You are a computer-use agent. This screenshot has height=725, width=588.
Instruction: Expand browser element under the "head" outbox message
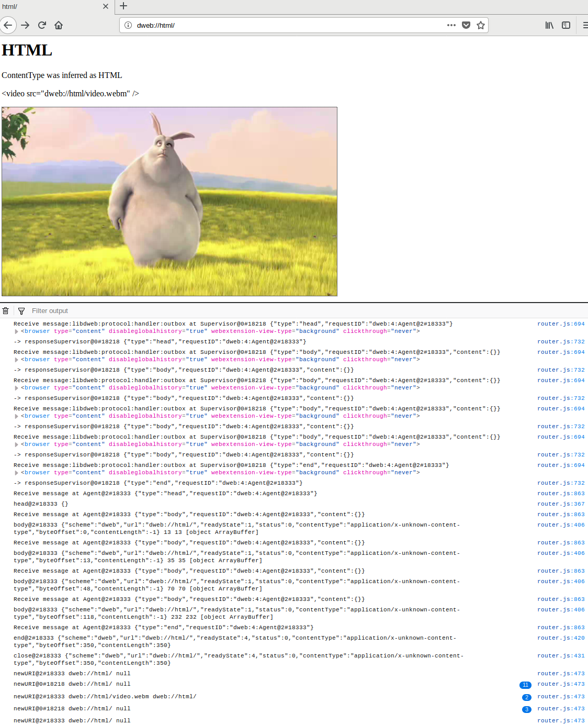tap(16, 331)
